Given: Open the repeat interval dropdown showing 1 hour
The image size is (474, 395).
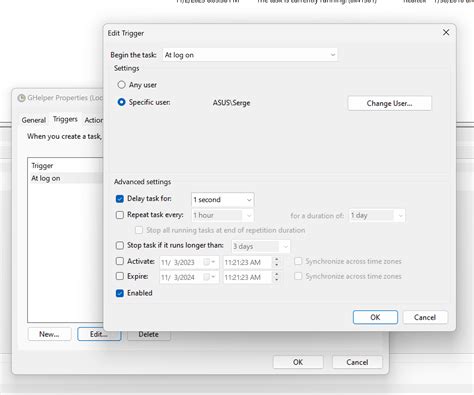Looking at the screenshot, I should pos(222,215).
